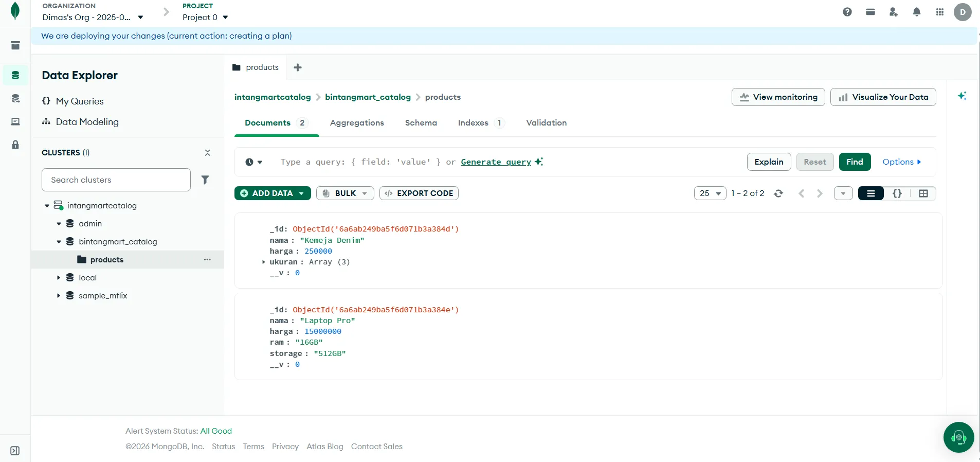Change documents per page from 25
Screen dimensions: 980x462
coord(710,193)
